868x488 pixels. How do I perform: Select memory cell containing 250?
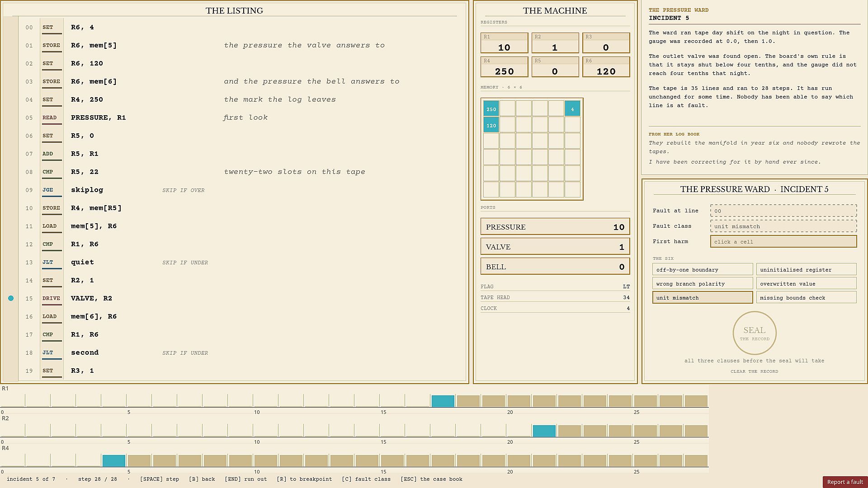click(x=491, y=109)
